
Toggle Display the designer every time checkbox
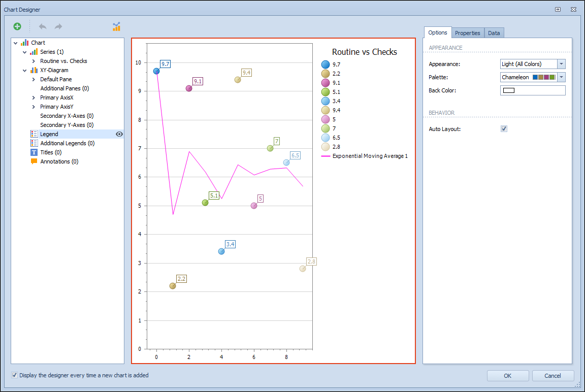pos(14,375)
